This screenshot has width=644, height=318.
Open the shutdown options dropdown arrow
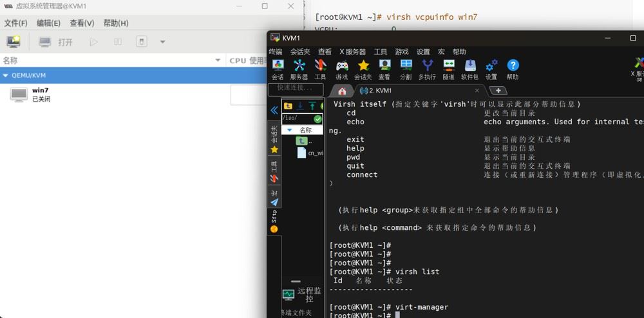[x=162, y=42]
